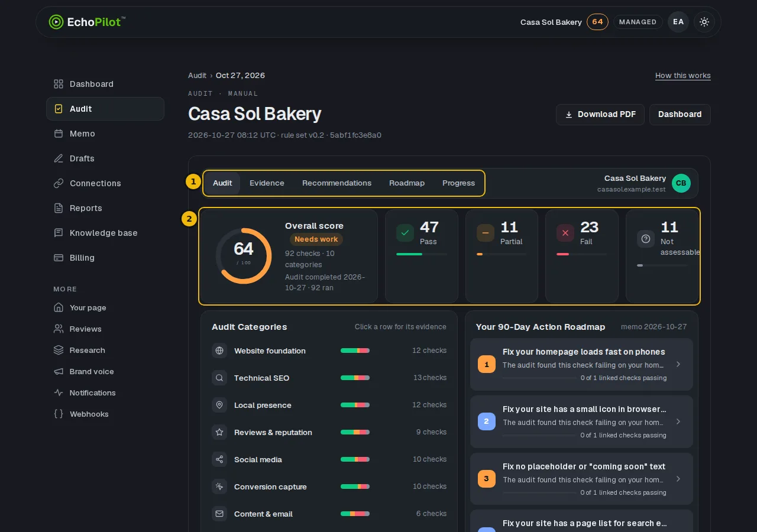The image size is (757, 532).
Task: Click the Knowledge base icon in sidebar
Action: click(x=59, y=233)
